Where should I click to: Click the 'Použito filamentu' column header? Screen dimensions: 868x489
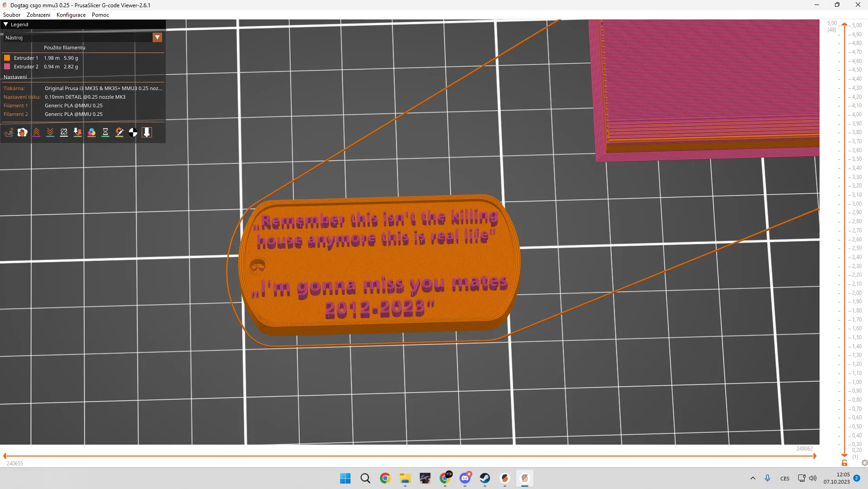(64, 48)
